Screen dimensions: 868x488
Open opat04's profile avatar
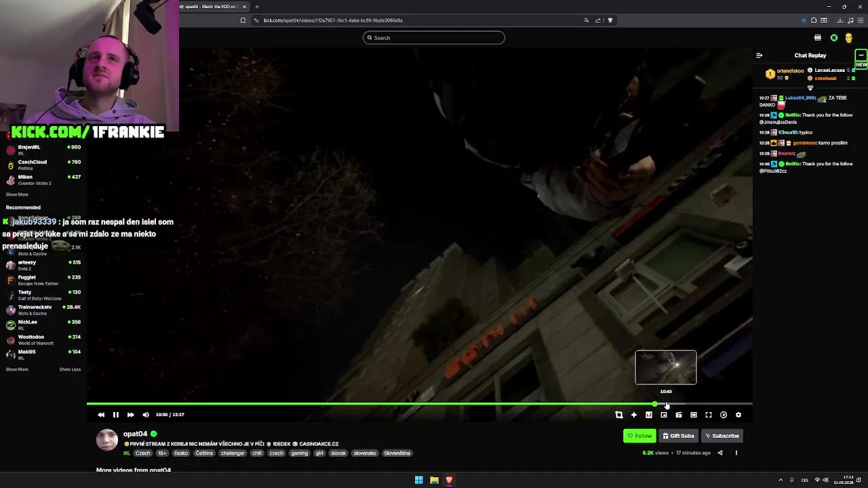click(x=106, y=440)
